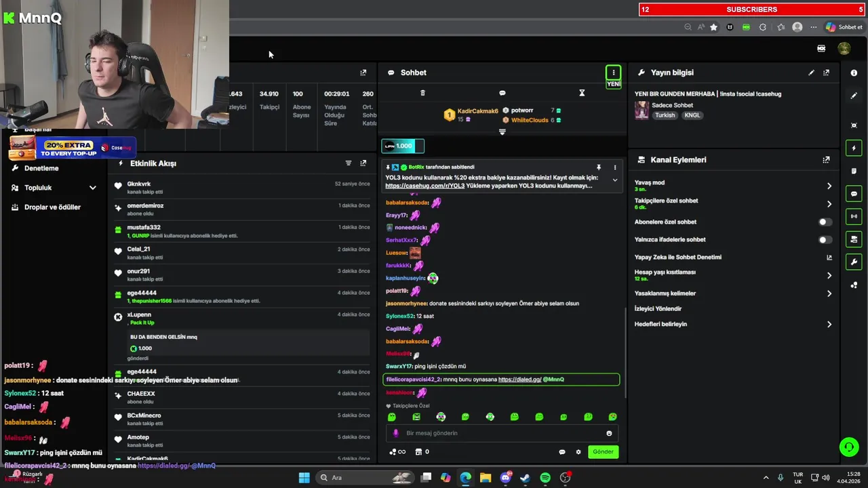
Task: Open Yavaş mod settings arrow
Action: [x=829, y=186]
